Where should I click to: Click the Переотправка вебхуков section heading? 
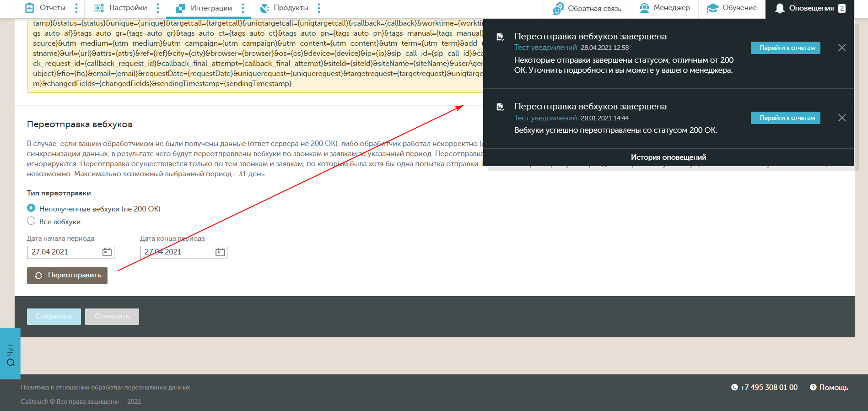point(80,124)
